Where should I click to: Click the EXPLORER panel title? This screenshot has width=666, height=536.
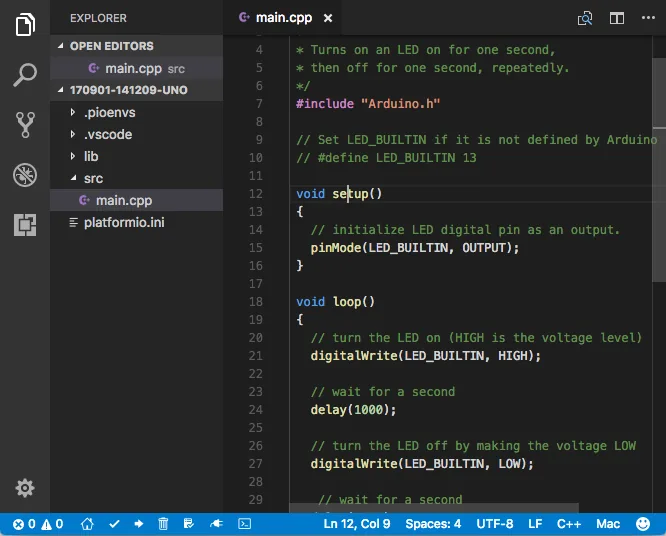(x=98, y=18)
